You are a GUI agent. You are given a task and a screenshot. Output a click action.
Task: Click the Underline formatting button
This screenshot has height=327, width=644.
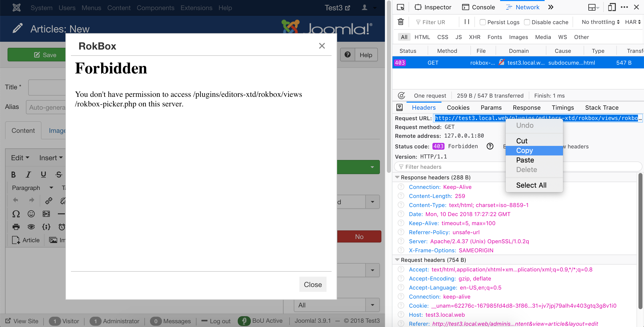coord(44,174)
